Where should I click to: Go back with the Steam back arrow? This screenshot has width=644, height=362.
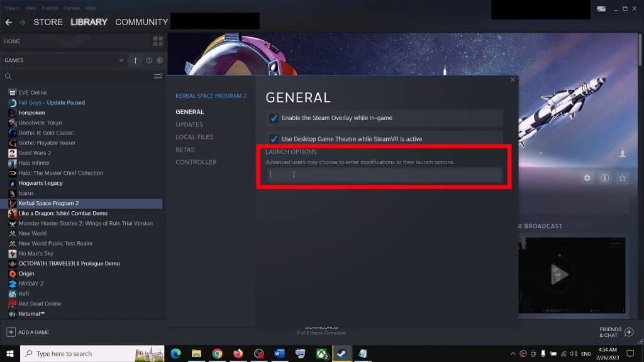click(x=9, y=22)
